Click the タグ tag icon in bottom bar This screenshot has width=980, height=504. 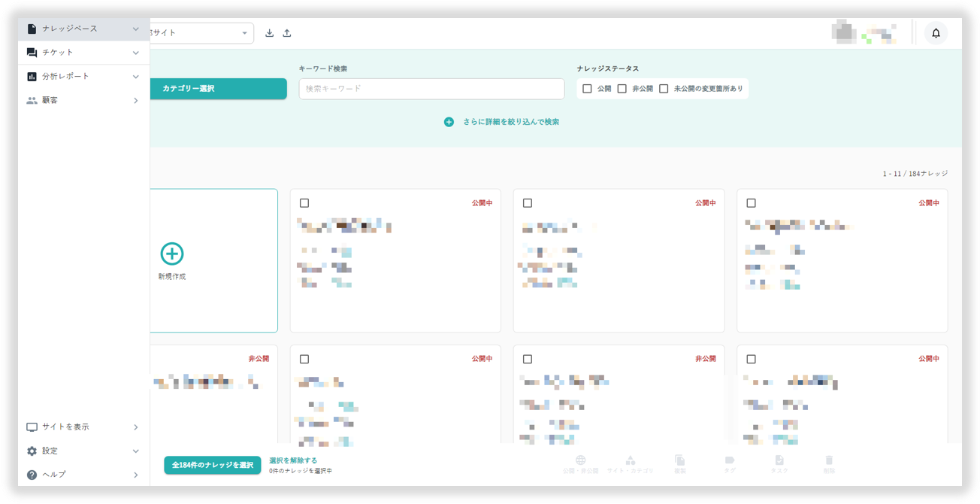(x=729, y=460)
